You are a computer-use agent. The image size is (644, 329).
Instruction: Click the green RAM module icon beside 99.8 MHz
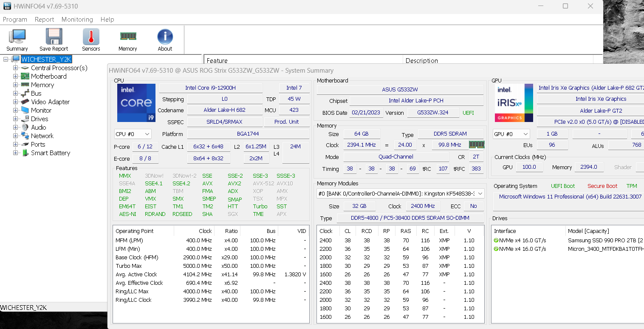[477, 145]
